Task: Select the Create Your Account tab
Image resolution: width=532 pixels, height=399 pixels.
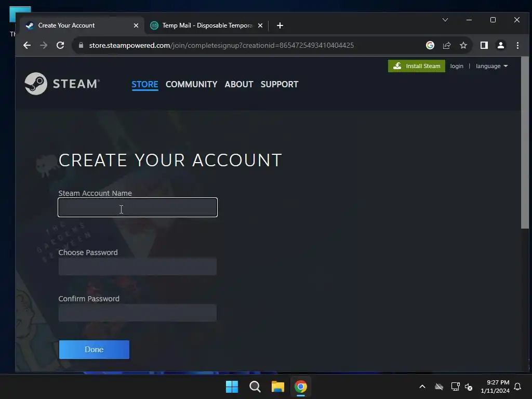Action: coord(82,25)
